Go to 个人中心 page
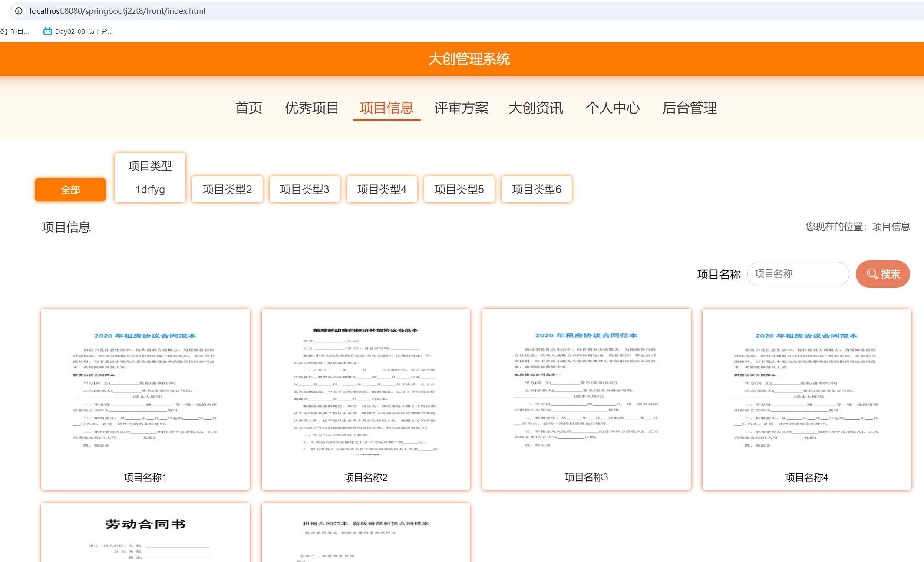924x562 pixels. click(613, 108)
